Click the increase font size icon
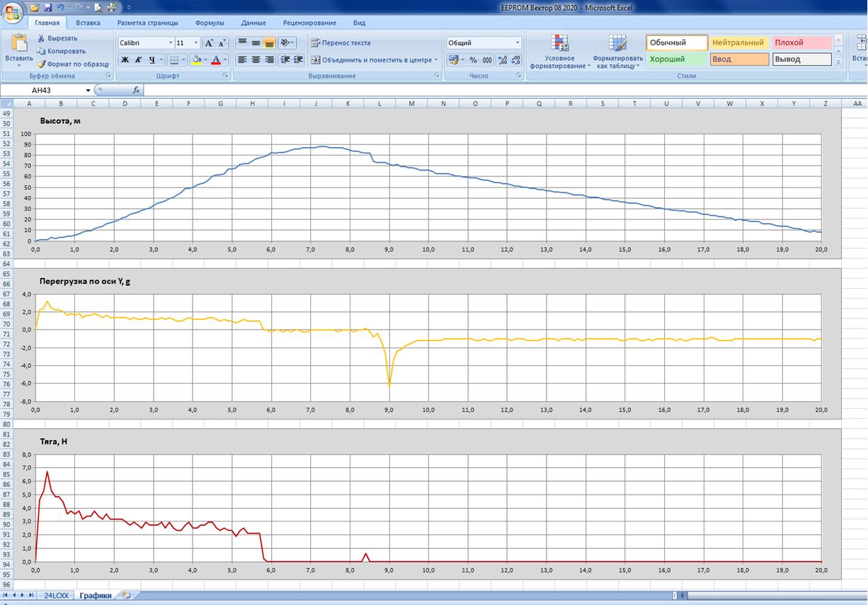The image size is (868, 605). pyautogui.click(x=210, y=43)
